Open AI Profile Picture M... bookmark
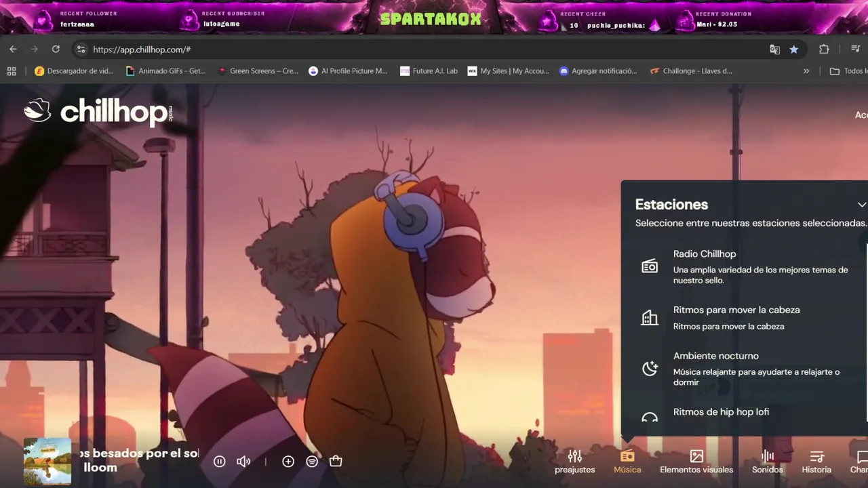Viewport: 868px width, 488px height. coord(348,70)
